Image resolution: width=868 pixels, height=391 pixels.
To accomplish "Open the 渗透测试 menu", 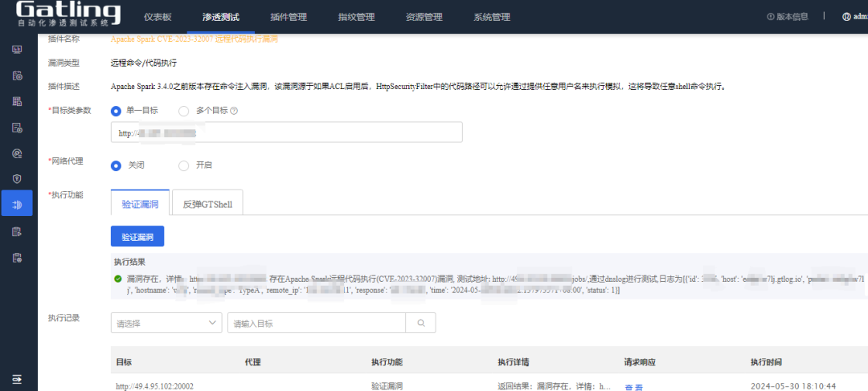I will click(x=221, y=17).
